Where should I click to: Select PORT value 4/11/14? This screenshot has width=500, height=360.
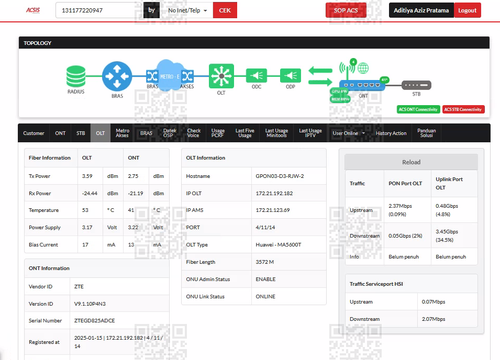[265, 227]
